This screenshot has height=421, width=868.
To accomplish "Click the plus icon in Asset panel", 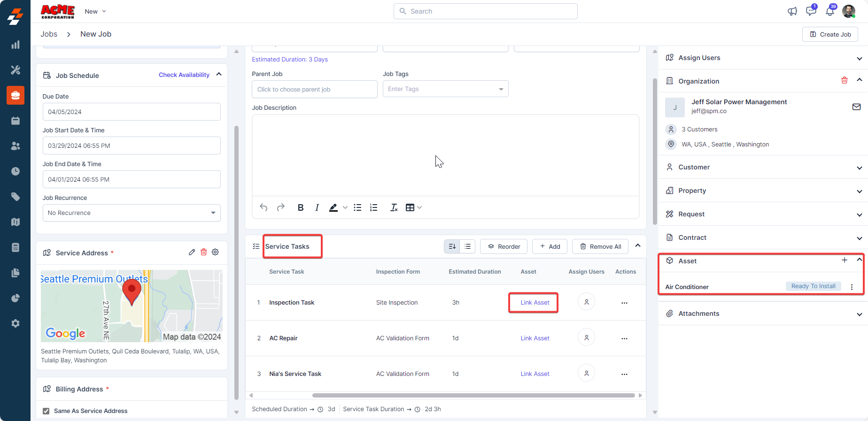I will (844, 260).
